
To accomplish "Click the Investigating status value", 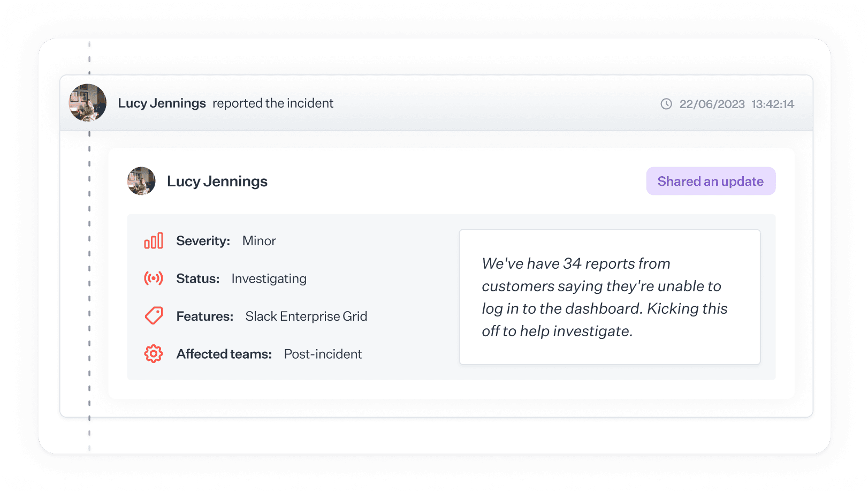I will click(269, 278).
